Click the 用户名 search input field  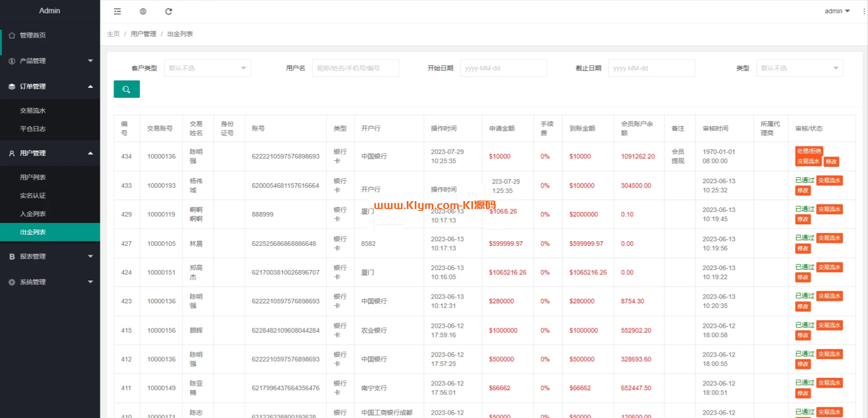coord(355,68)
